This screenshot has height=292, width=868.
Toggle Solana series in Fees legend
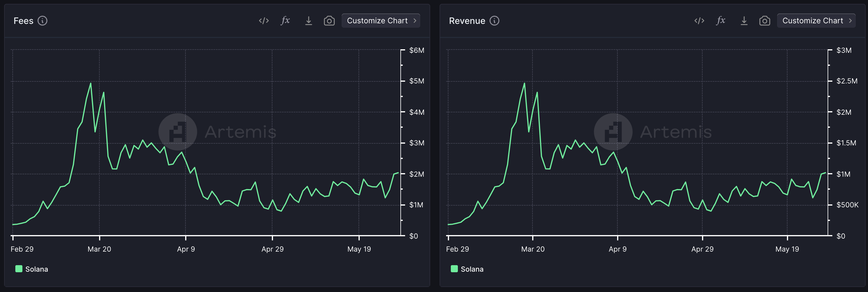pyautogui.click(x=36, y=269)
